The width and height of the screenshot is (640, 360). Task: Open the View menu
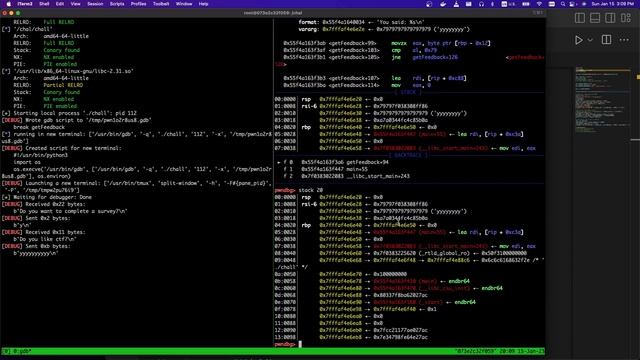(x=76, y=4)
